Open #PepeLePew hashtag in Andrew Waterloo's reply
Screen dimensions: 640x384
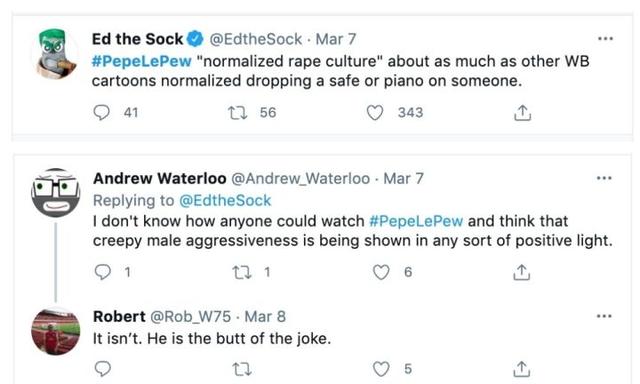tap(416, 221)
